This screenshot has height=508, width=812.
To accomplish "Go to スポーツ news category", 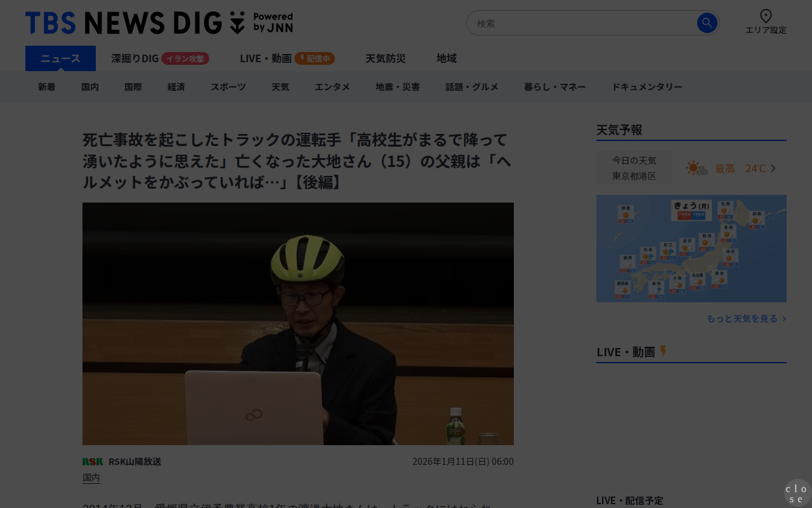I will tap(228, 87).
